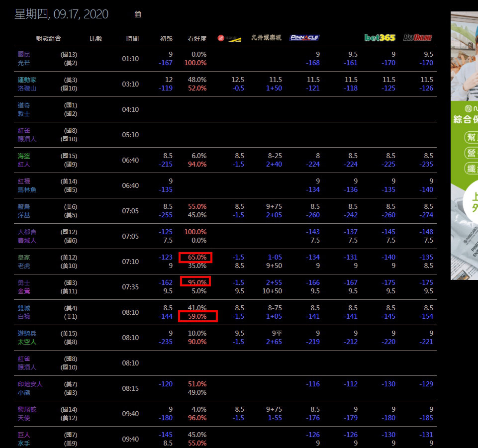This screenshot has width=478, height=448.
Task: Click the 95.0% favor rating for 勇士
Action: pos(197,282)
